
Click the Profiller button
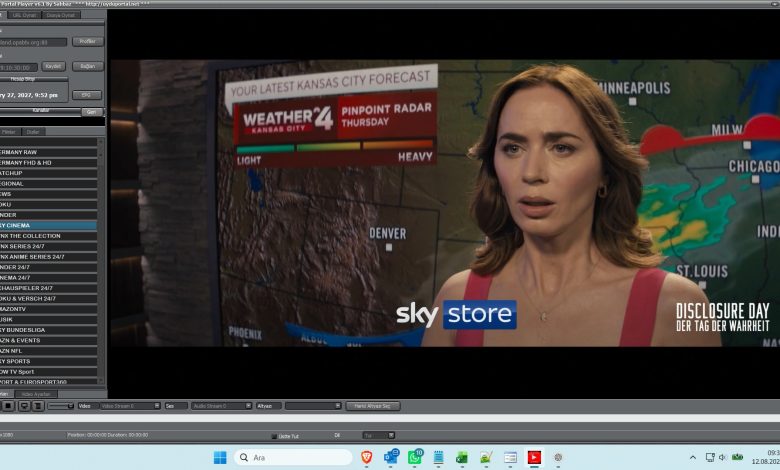88,41
